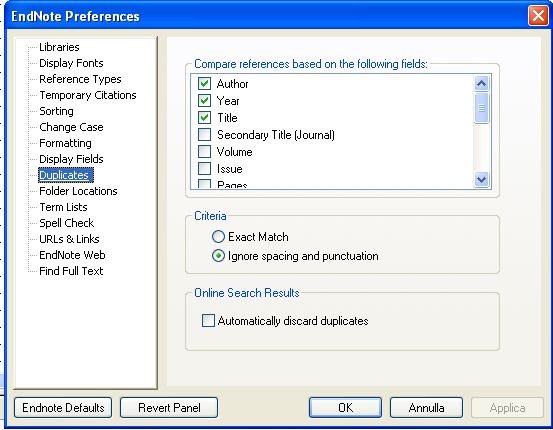Select Display Fonts in the preferences list
The width and height of the screenshot is (553, 430).
tap(71, 63)
